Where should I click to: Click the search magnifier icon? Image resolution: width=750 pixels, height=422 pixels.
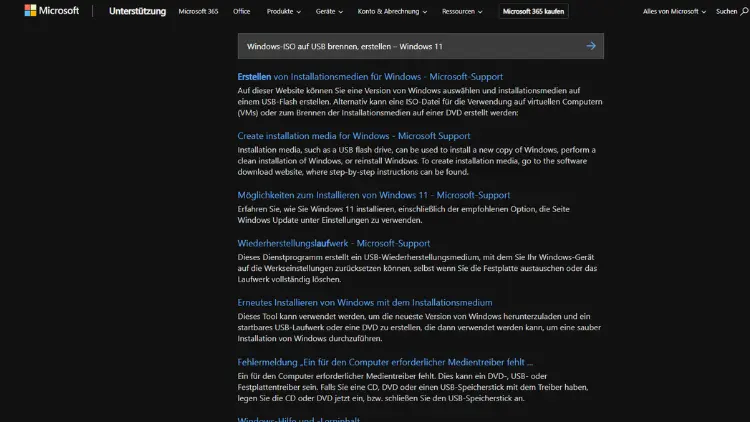coord(744,11)
